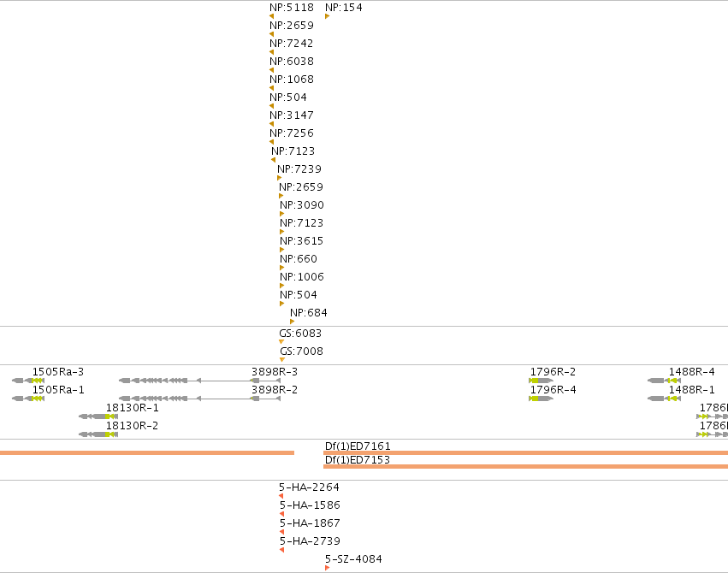Open the GS:6083 label
Viewport: 728px width, 573px height.
pos(300,334)
